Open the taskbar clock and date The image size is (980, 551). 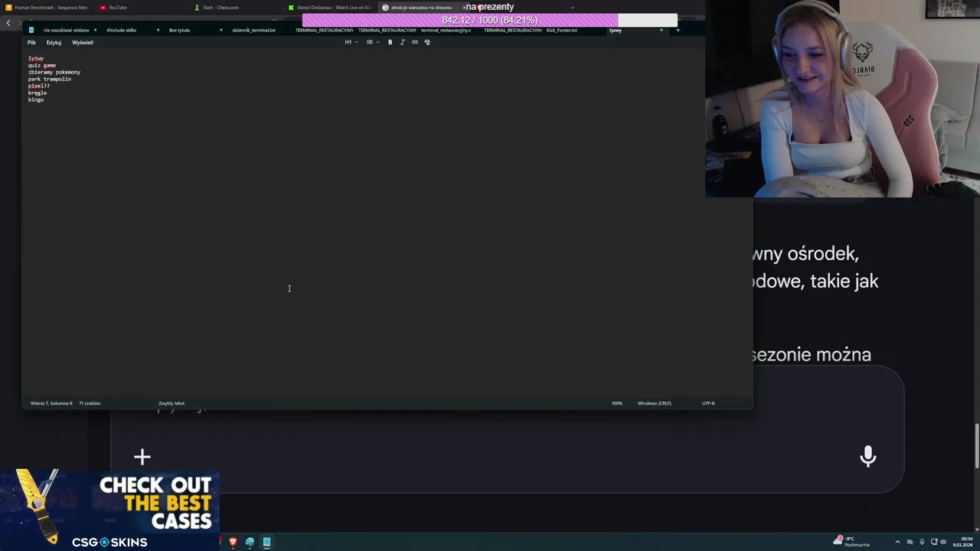[x=964, y=542]
